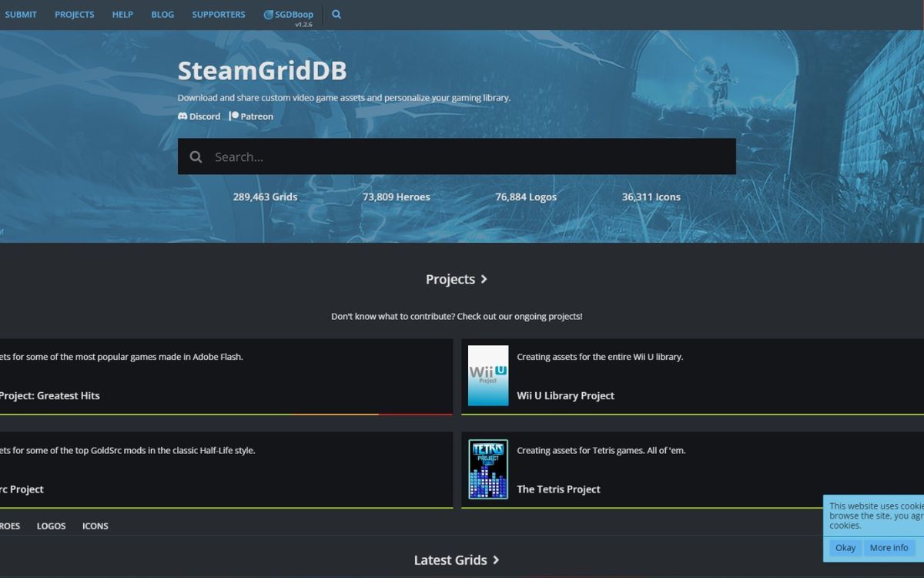The height and width of the screenshot is (578, 924).
Task: Click the Wii U Library Project thumbnail icon
Action: [487, 375]
